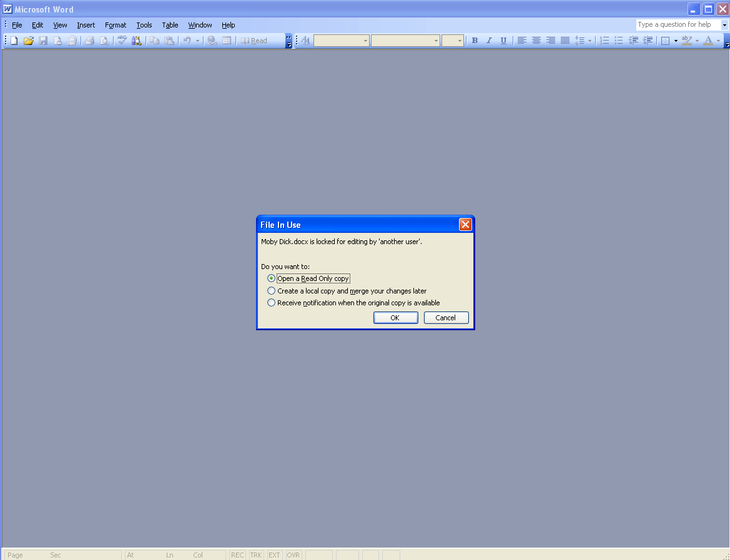730x560 pixels.
Task: Expand Standard toolbar options chevron
Action: tap(289, 41)
